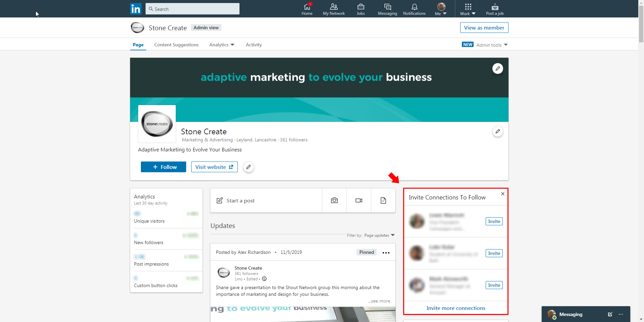Close the Invite Connections To Follow panel
The image size is (644, 322).
(x=503, y=194)
